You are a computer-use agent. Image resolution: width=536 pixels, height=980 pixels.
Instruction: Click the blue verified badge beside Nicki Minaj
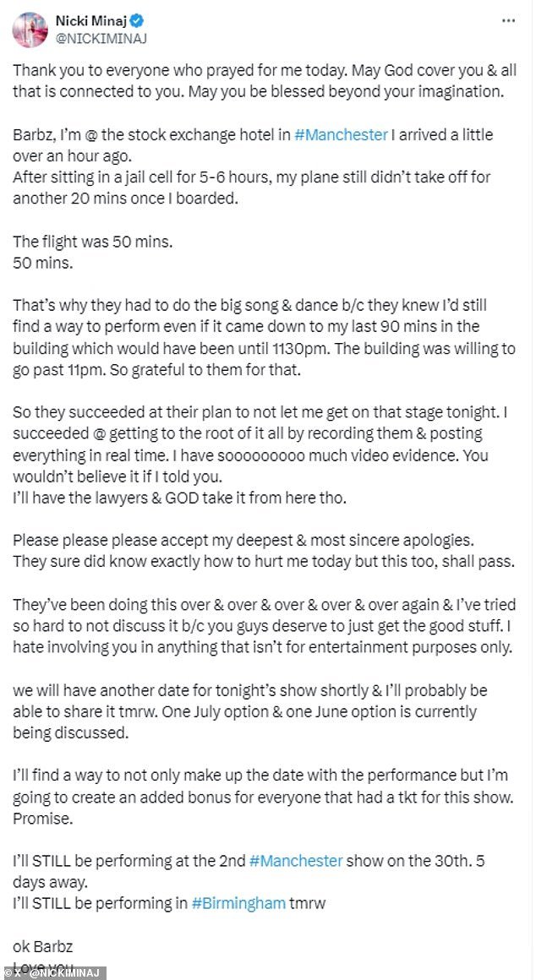click(138, 22)
